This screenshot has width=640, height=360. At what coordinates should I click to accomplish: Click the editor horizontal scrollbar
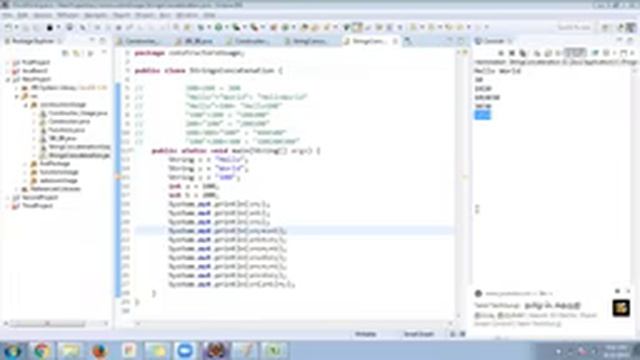pos(294,324)
